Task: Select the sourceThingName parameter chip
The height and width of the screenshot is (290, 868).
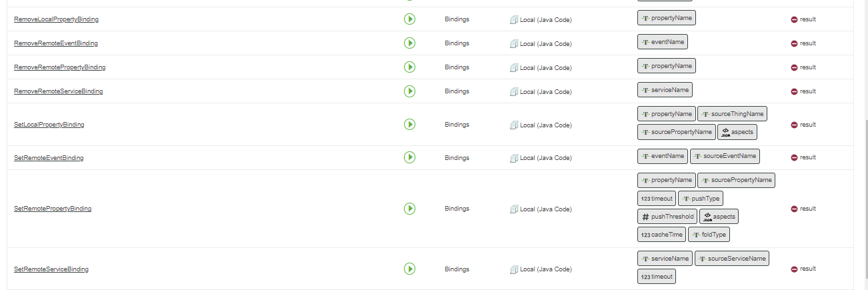Action: pos(732,114)
